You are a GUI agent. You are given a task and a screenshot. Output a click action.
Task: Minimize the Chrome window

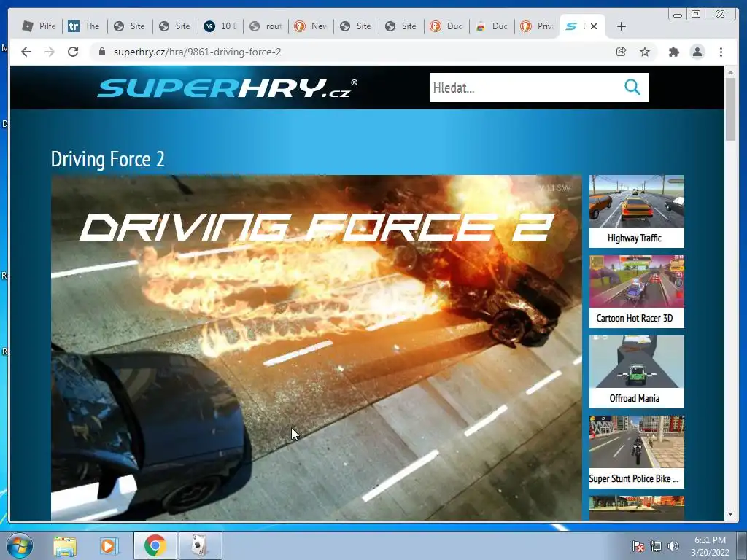pos(677,15)
